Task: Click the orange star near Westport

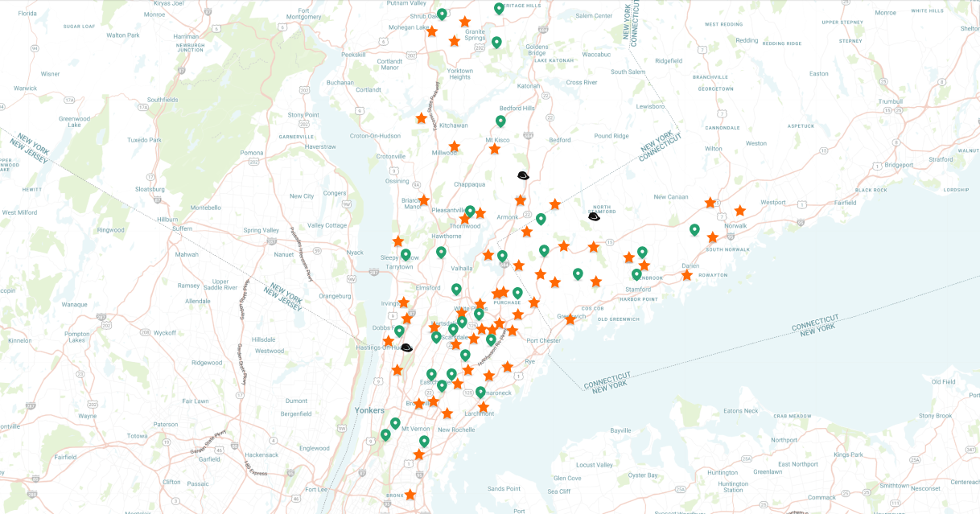Action: pyautogui.click(x=739, y=211)
